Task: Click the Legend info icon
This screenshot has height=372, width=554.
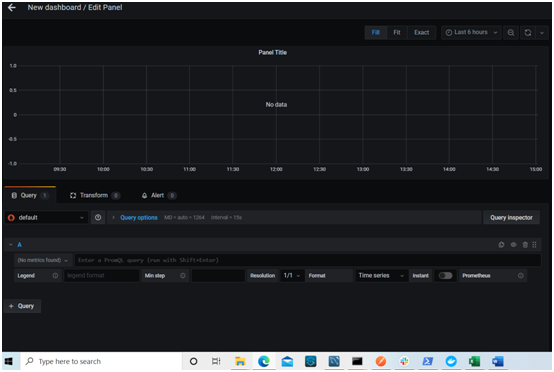Action: 55,276
